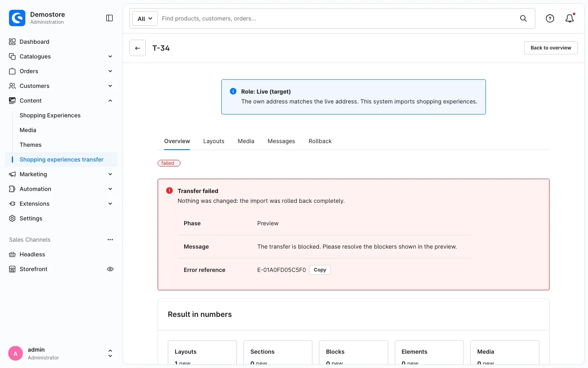Open the help question mark icon
The height and width of the screenshot is (368, 588).
tap(550, 18)
